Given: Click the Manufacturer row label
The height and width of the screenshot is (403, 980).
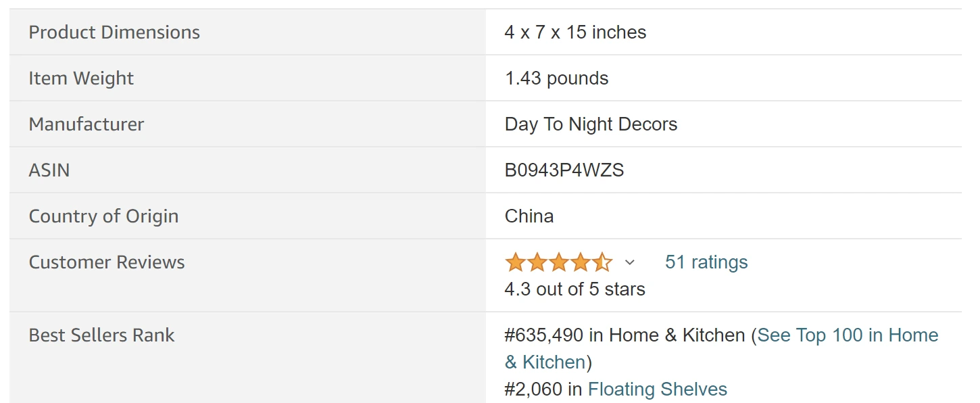Looking at the screenshot, I should click(86, 124).
